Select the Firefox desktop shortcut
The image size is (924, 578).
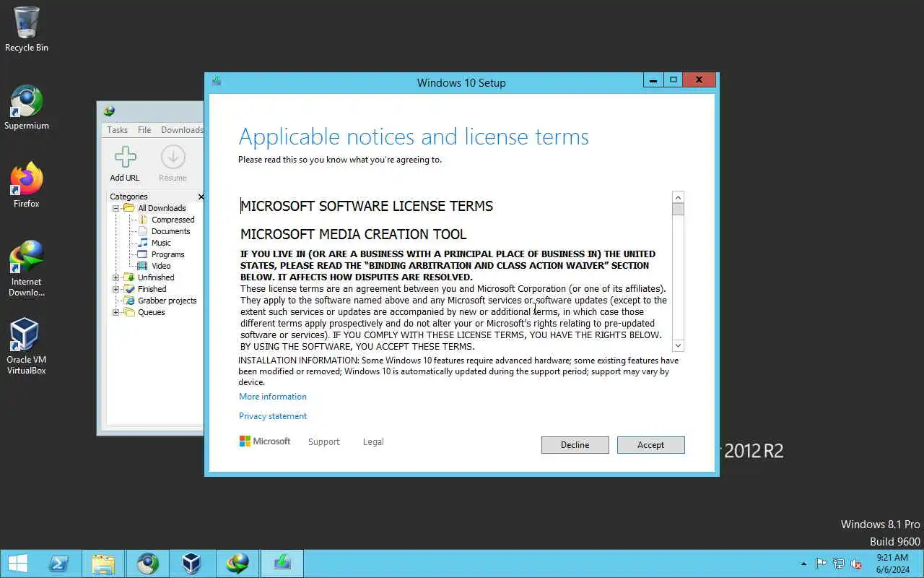coord(27,185)
